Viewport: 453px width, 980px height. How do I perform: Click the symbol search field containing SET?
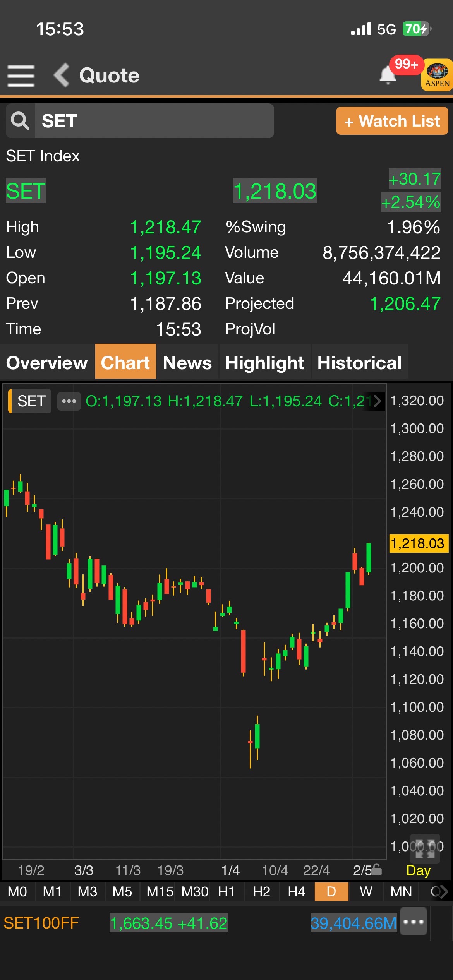154,121
